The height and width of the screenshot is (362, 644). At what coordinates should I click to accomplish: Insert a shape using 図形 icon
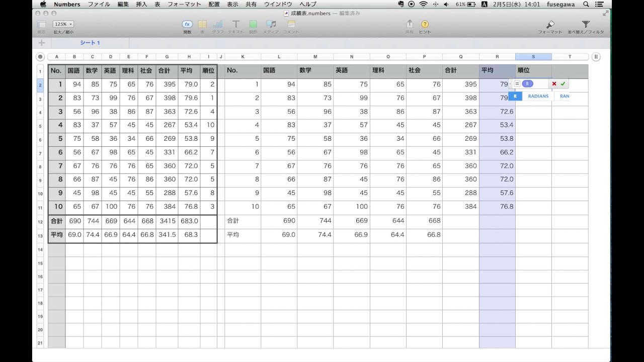coord(253,24)
